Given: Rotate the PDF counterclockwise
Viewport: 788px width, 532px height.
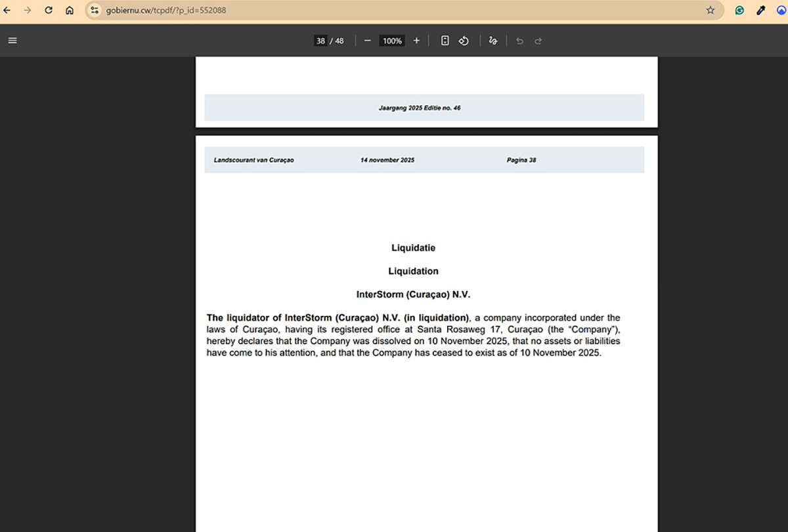Looking at the screenshot, I should [x=464, y=41].
